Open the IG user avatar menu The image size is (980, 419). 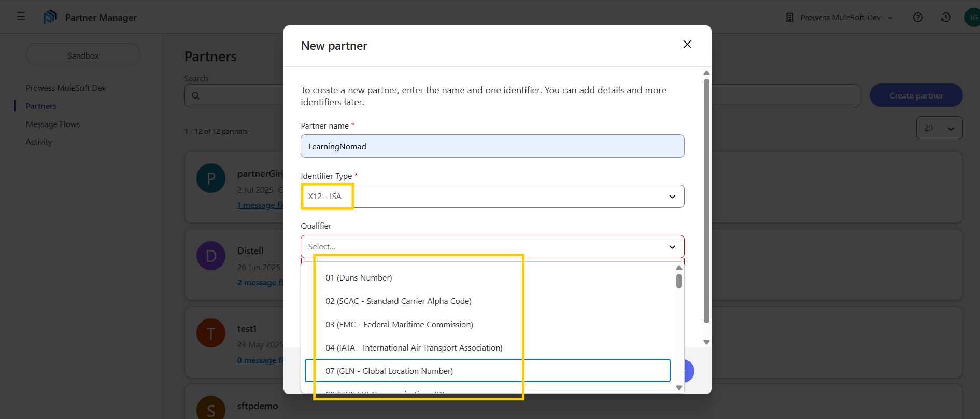pyautogui.click(x=973, y=18)
